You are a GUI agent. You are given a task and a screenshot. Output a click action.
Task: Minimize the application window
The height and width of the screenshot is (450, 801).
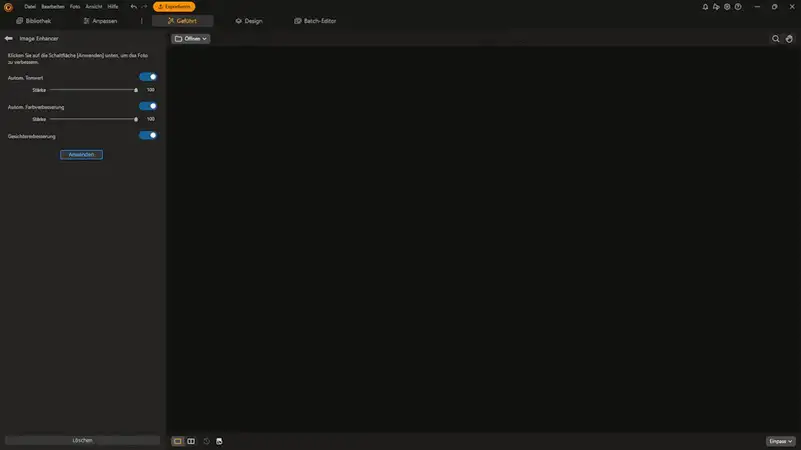click(757, 7)
